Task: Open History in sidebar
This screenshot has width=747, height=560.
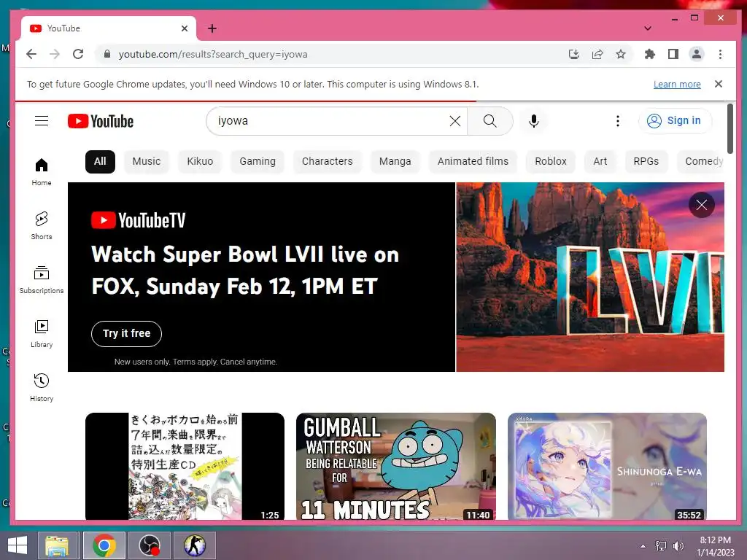Action: pos(42,388)
